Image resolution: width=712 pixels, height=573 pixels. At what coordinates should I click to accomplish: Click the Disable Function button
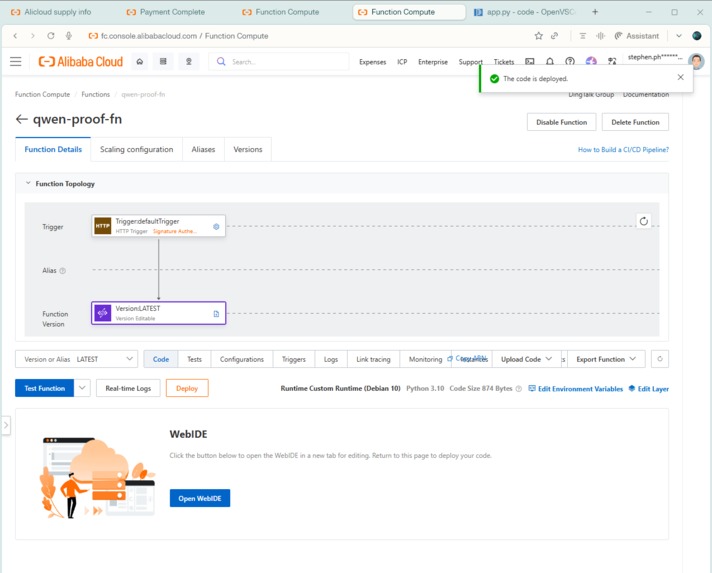coord(561,122)
